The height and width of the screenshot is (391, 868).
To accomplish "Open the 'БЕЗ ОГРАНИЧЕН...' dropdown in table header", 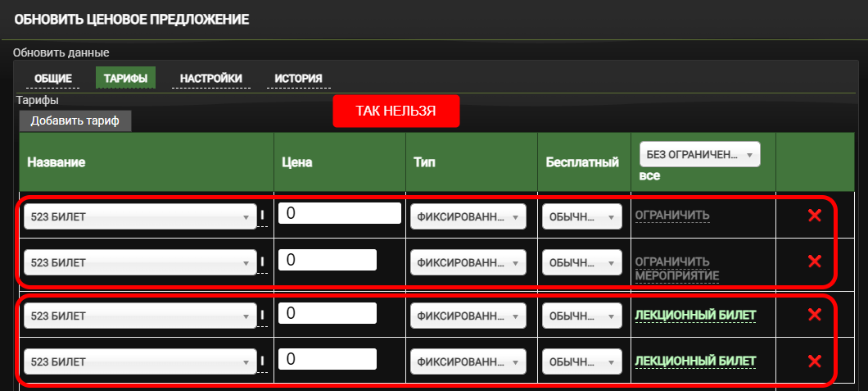I will [x=699, y=154].
